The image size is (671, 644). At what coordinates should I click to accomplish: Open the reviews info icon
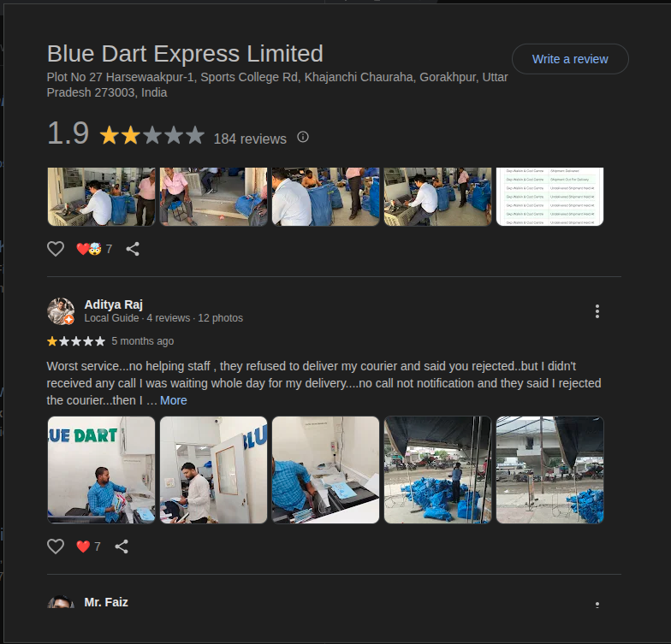303,137
